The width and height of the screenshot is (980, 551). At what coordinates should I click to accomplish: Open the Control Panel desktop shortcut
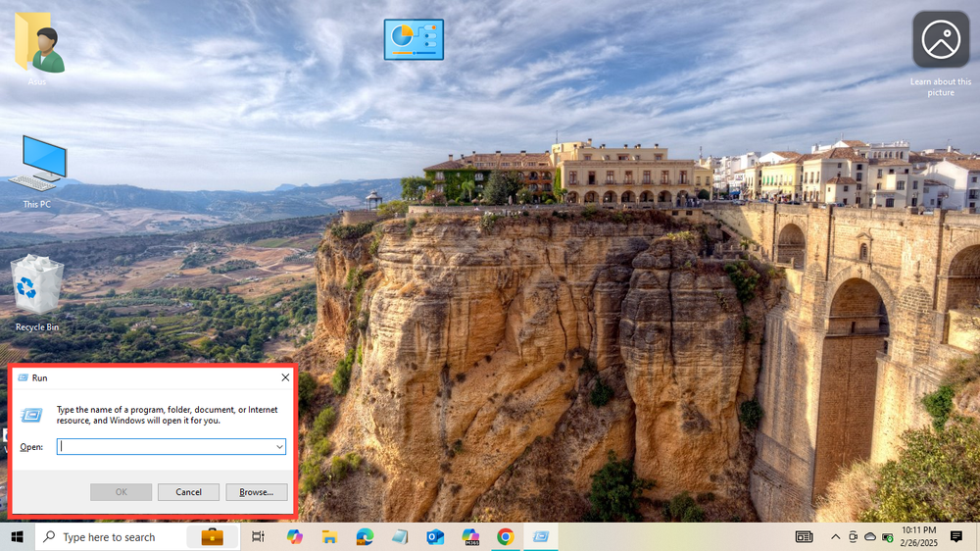click(x=414, y=39)
